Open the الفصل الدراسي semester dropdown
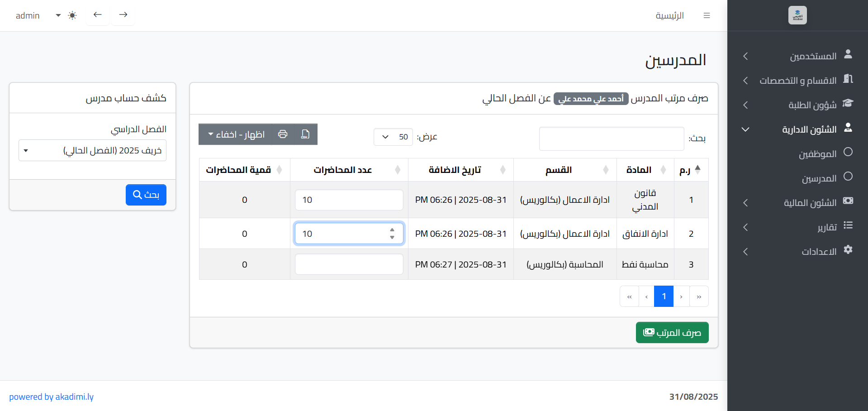Viewport: 868px width, 411px height. 92,150
